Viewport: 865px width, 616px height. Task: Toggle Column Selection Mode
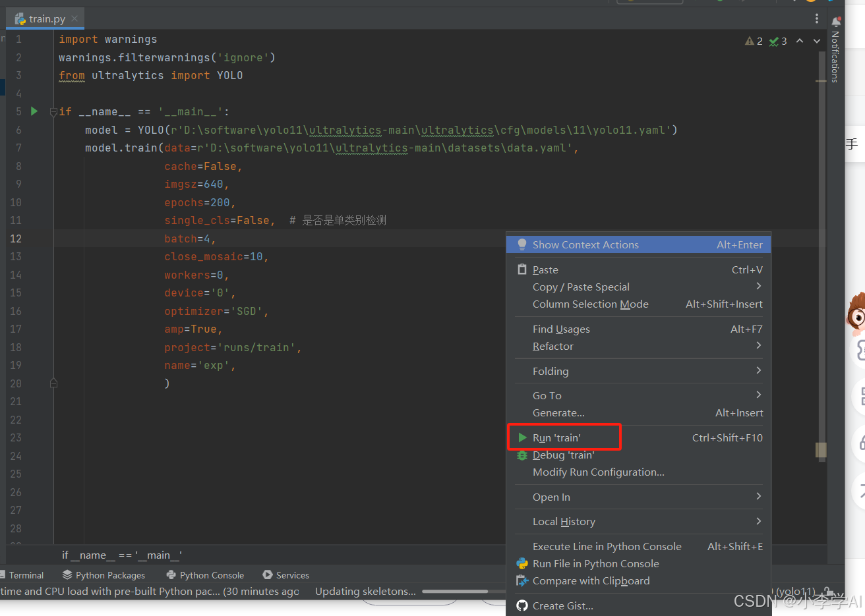click(x=638, y=304)
